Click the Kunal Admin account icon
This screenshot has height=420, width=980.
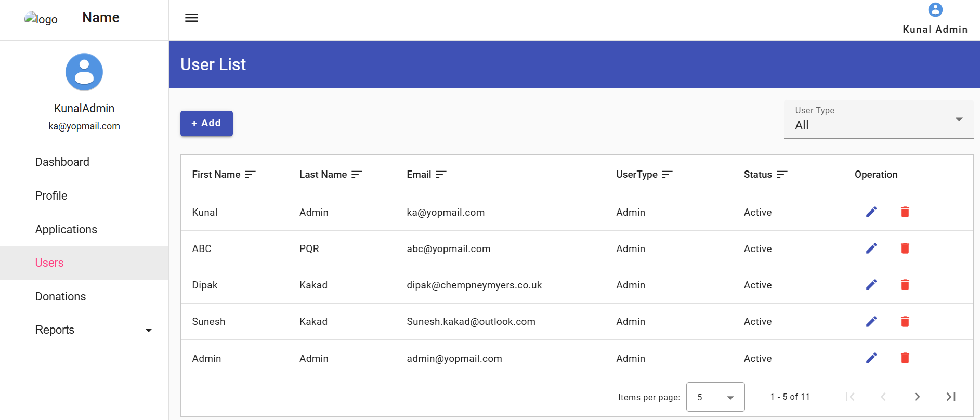(x=935, y=10)
